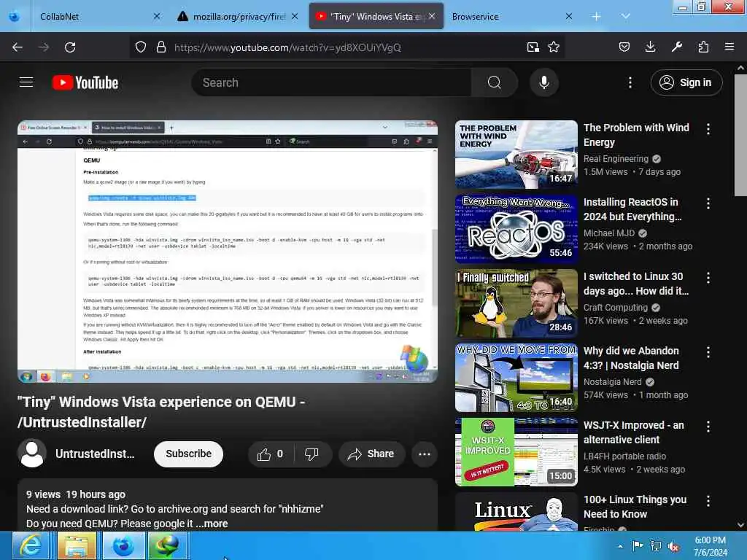
Task: Open options for Why did we Abandon 4:3
Action: click(708, 352)
